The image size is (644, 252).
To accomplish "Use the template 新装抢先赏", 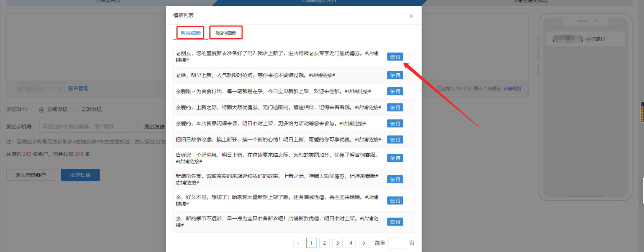I will click(x=395, y=179).
